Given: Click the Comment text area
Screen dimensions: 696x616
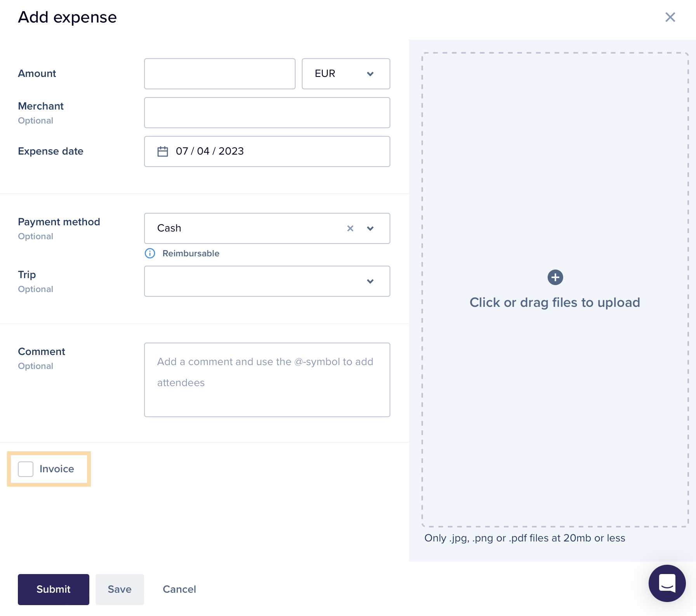Looking at the screenshot, I should pos(267,380).
